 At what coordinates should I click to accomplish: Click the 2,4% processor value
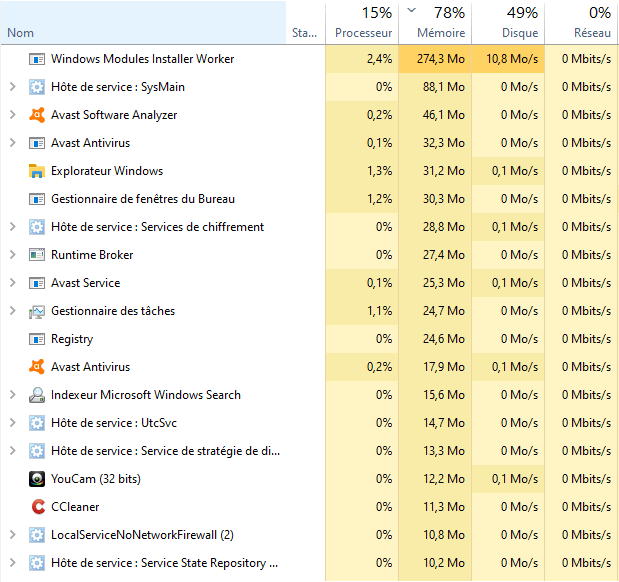coord(379,59)
